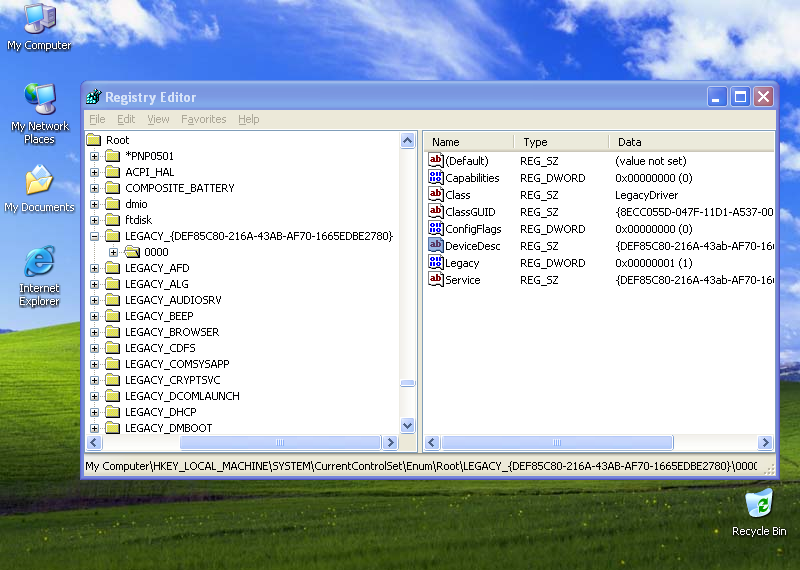800x570 pixels.
Task: Sort values by the Type column header
Action: (561, 141)
